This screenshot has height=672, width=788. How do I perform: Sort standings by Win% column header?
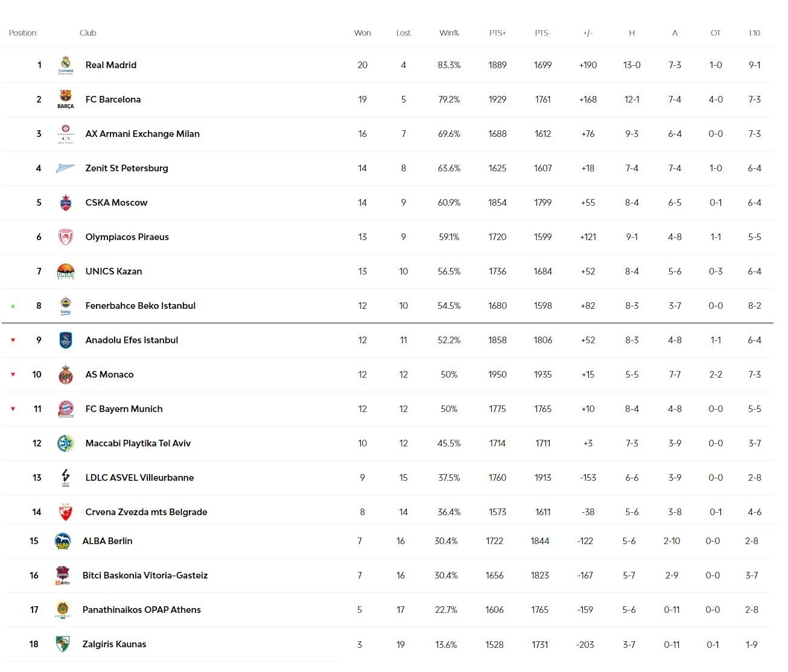point(449,33)
